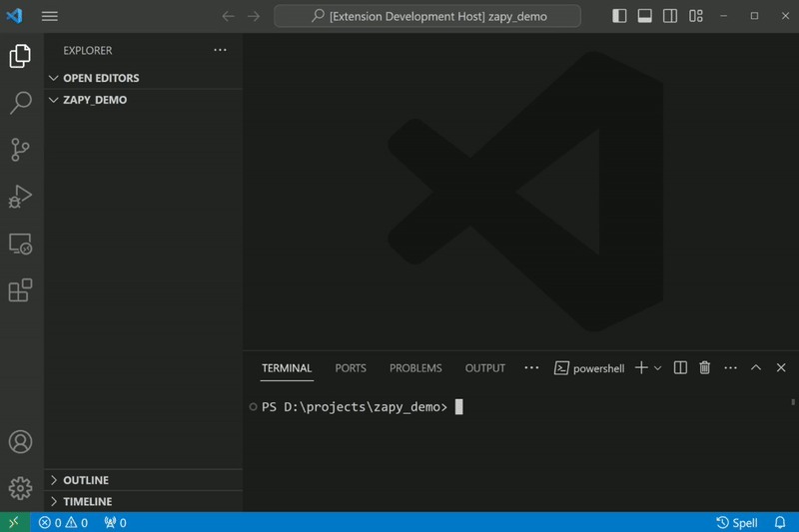Screen dimensions: 799x532
Task: Toggle the primary side bar
Action: (619, 16)
